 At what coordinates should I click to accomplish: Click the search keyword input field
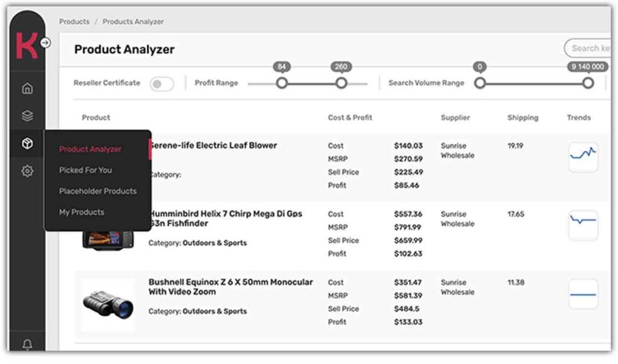pyautogui.click(x=588, y=48)
